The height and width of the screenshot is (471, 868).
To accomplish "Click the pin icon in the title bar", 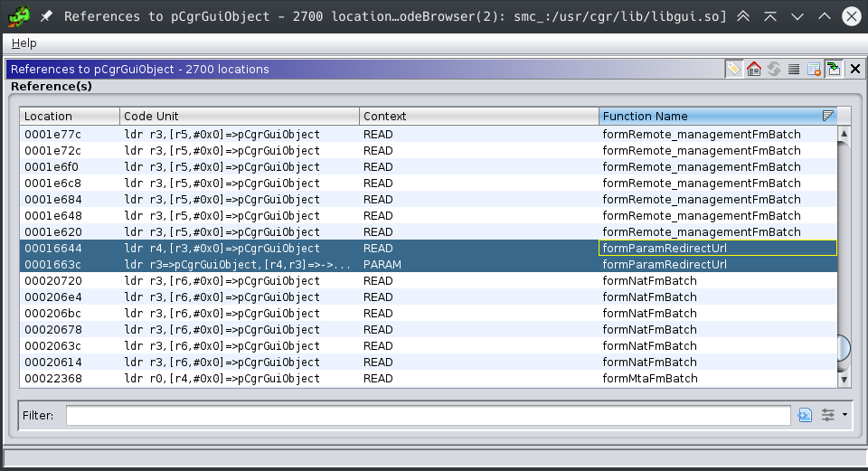I will pyautogui.click(x=46, y=16).
